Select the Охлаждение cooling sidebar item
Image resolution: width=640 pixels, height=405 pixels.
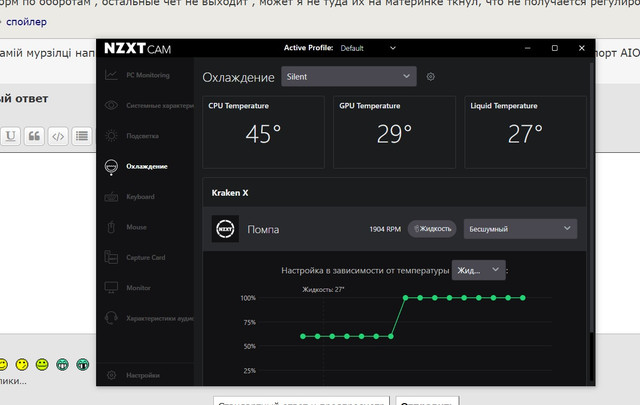[136, 167]
